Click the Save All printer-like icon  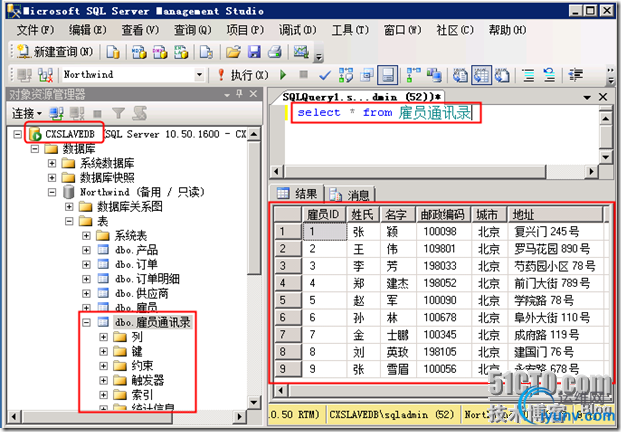tap(275, 52)
